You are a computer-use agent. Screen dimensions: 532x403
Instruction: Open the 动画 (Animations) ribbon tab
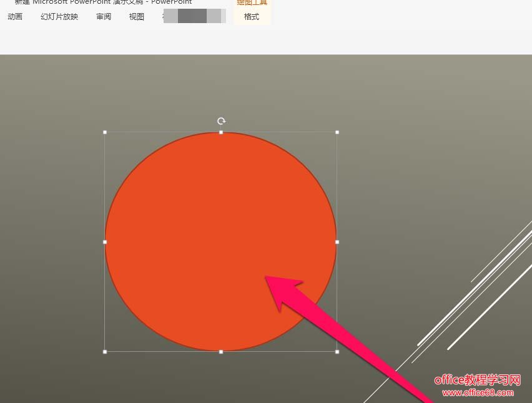(15, 17)
